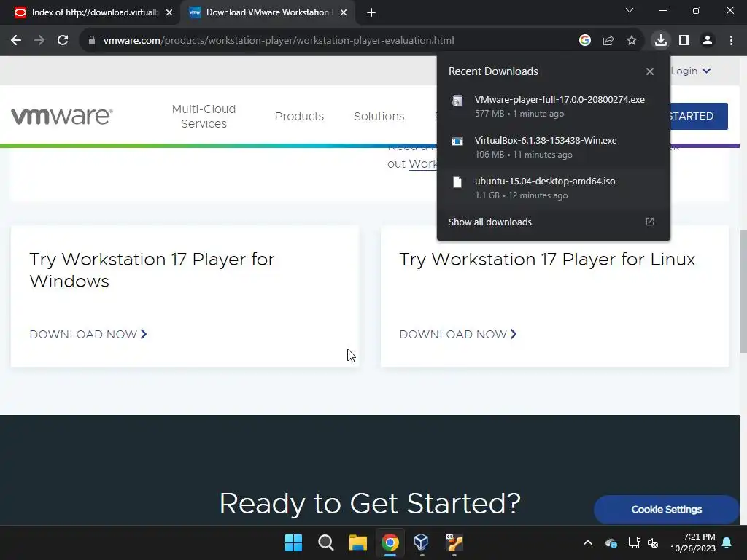This screenshot has height=560, width=747.
Task: Open the clock showing 7:21 PM
Action: coord(693,542)
